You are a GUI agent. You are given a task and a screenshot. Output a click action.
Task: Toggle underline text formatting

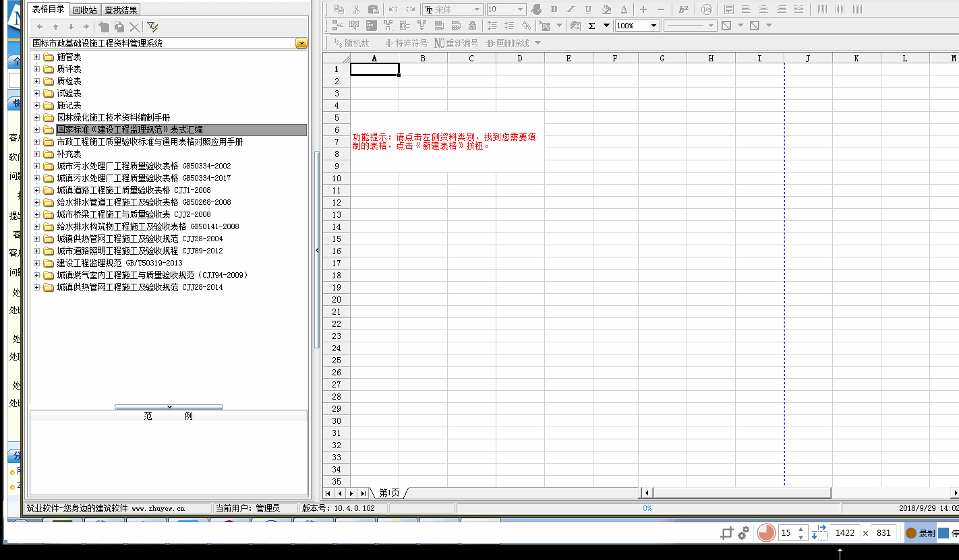coord(588,9)
